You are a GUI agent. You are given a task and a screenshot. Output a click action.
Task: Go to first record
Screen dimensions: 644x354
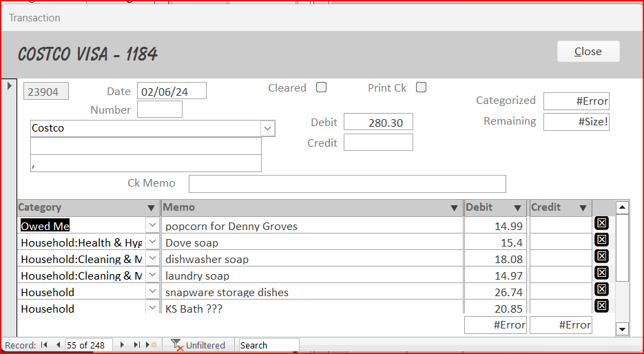(44, 345)
